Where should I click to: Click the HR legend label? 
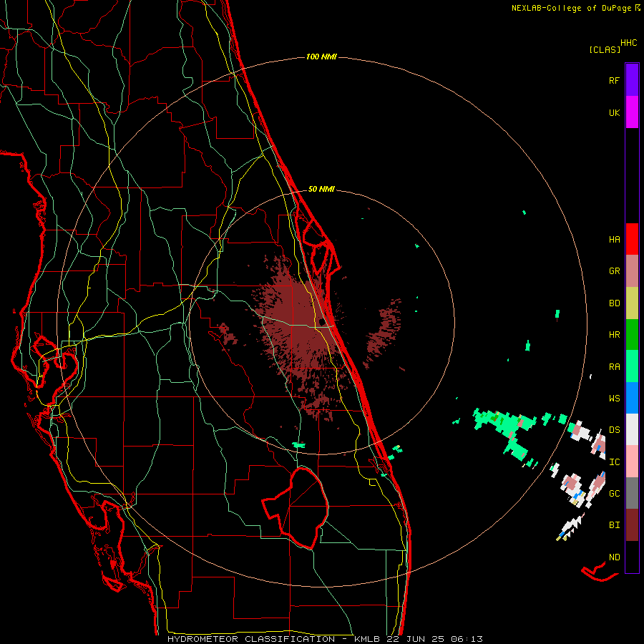[614, 335]
